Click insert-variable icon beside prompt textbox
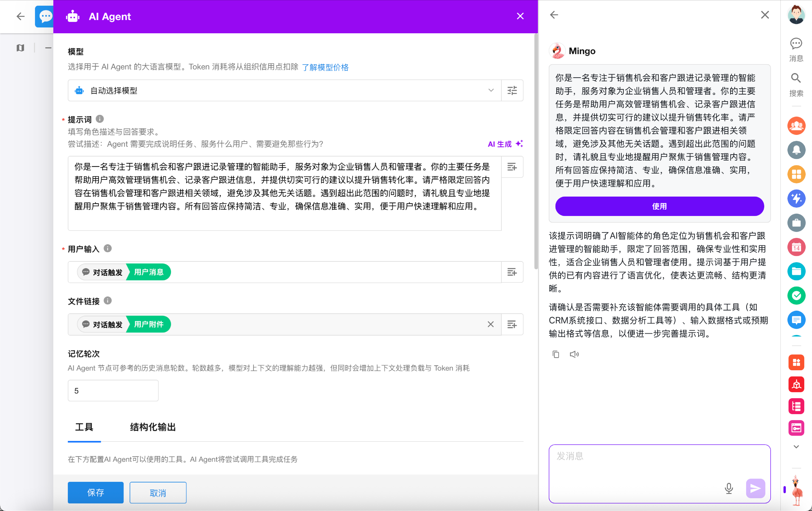Screen dimensions: 812x511 [512, 167]
